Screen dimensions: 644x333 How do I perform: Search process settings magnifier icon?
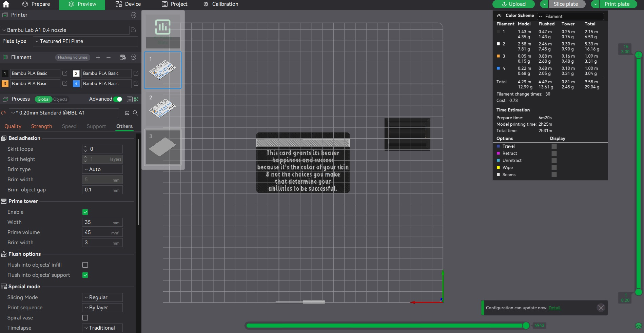coord(135,113)
